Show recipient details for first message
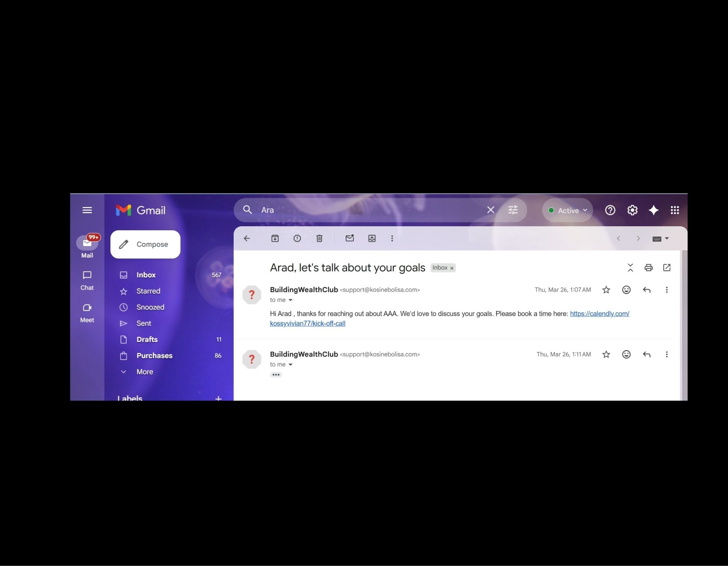 click(x=290, y=300)
